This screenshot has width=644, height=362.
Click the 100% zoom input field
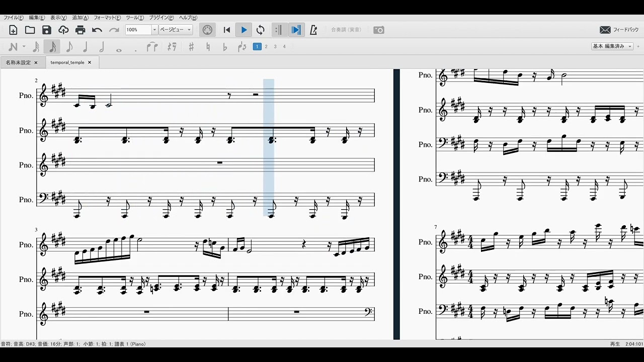tap(138, 30)
